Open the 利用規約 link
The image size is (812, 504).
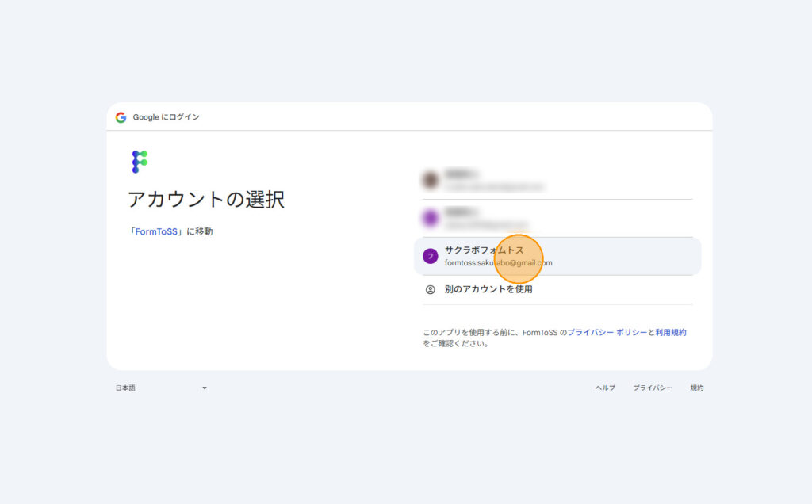[671, 332]
